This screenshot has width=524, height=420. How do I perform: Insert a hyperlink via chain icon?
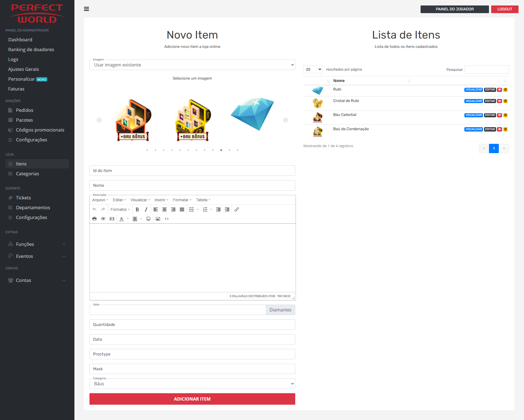click(x=237, y=209)
